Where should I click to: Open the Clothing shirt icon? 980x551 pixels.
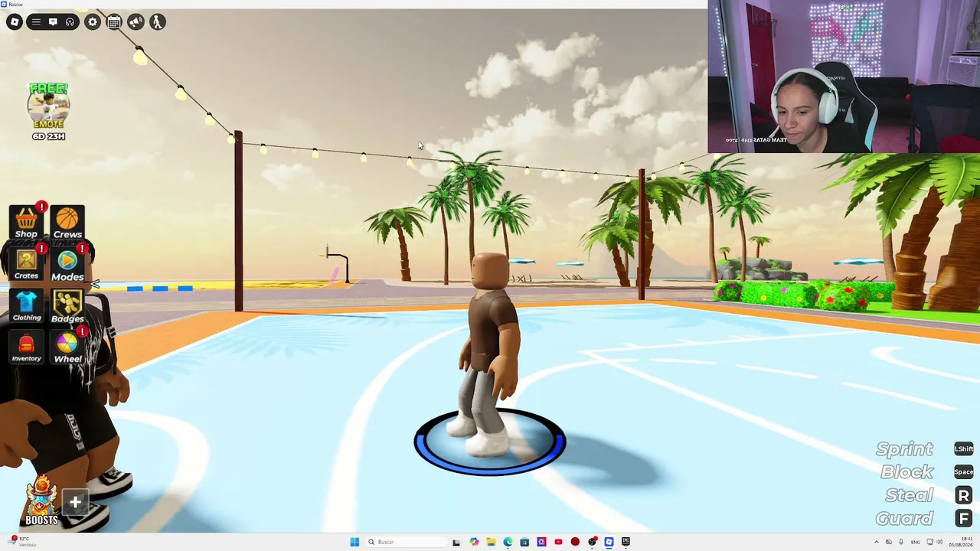click(x=27, y=305)
